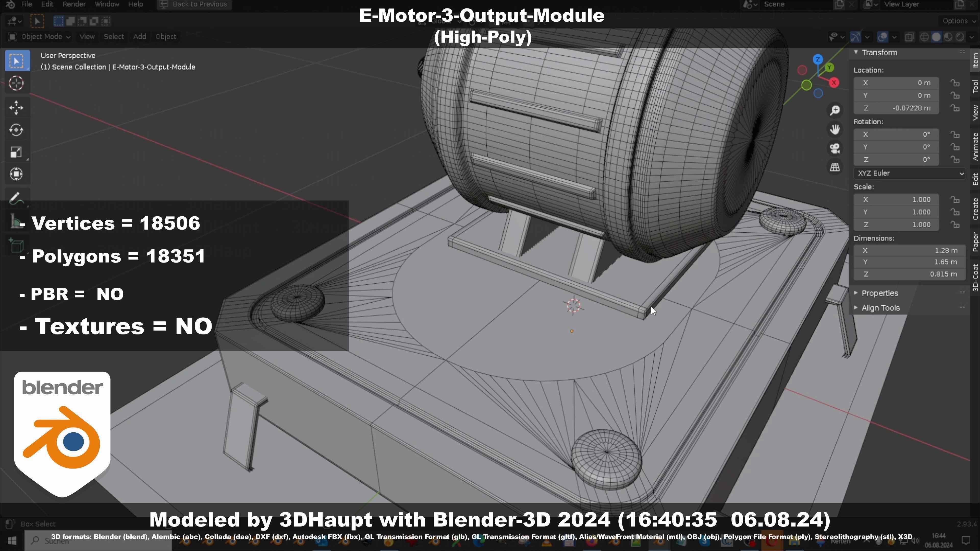Open the Window menu

(107, 4)
